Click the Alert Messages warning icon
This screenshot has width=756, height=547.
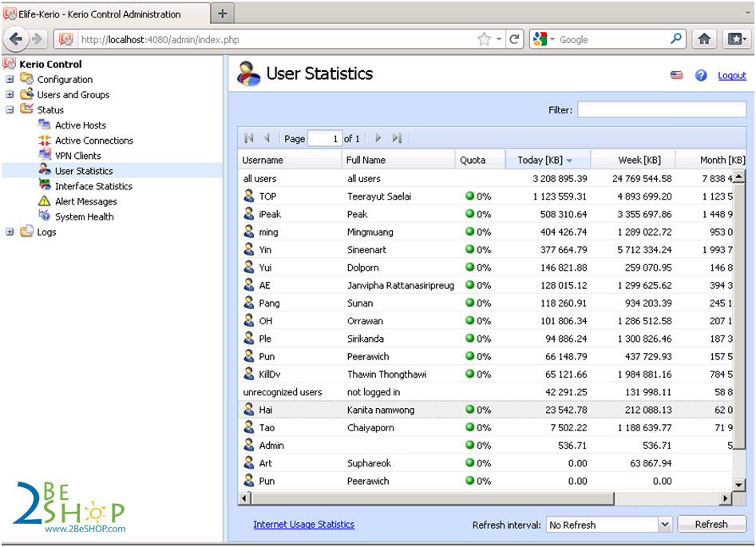(x=45, y=201)
